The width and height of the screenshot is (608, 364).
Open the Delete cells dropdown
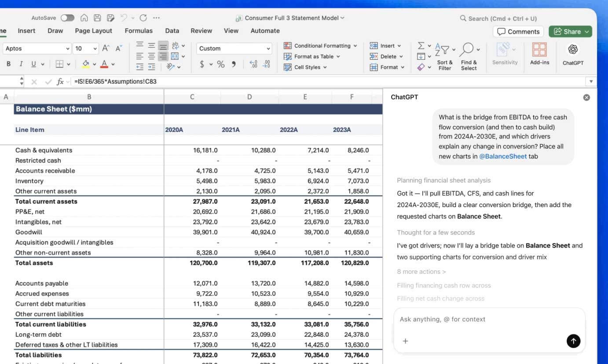point(386,56)
